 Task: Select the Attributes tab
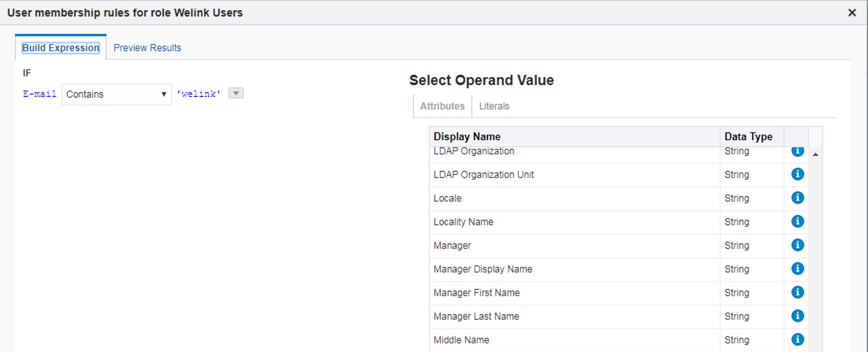pyautogui.click(x=442, y=106)
